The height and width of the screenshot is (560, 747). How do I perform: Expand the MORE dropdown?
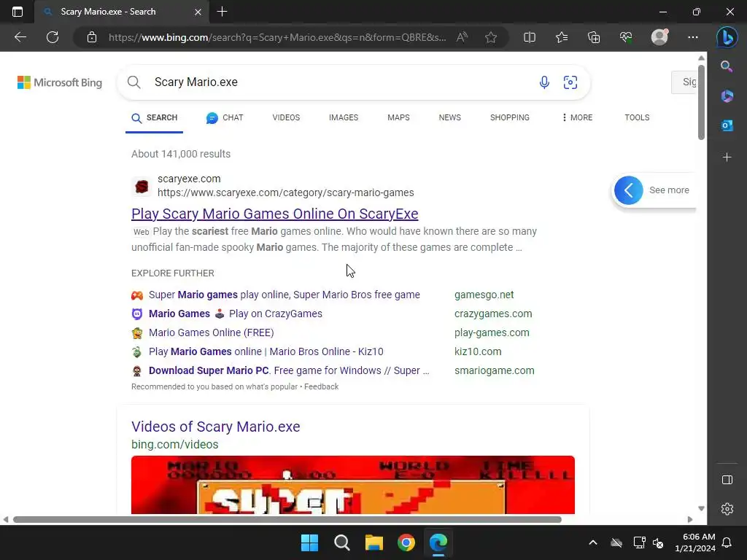[577, 117]
